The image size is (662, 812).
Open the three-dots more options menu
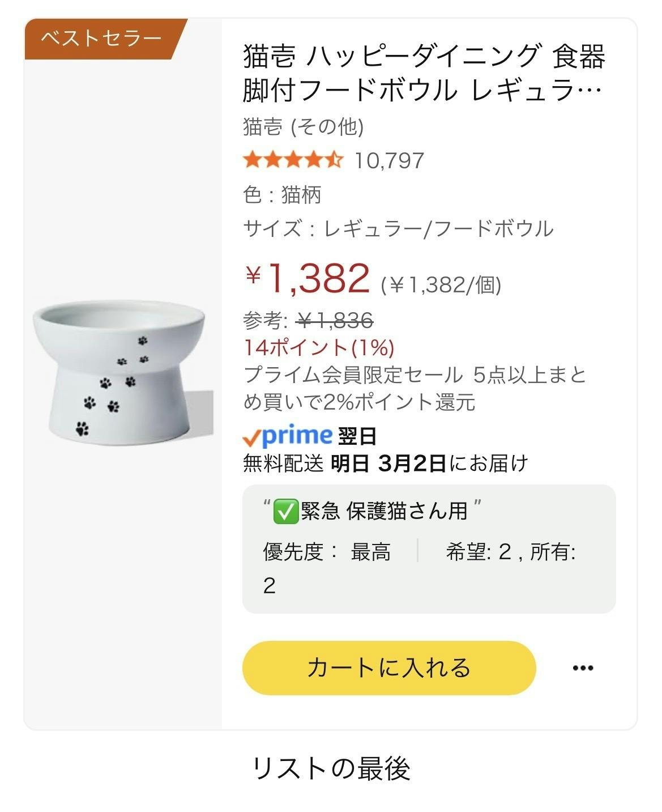tap(583, 668)
